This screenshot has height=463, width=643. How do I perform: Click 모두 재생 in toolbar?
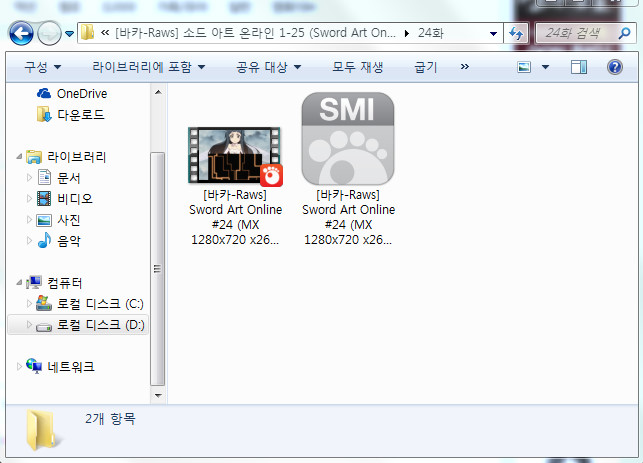coord(358,67)
